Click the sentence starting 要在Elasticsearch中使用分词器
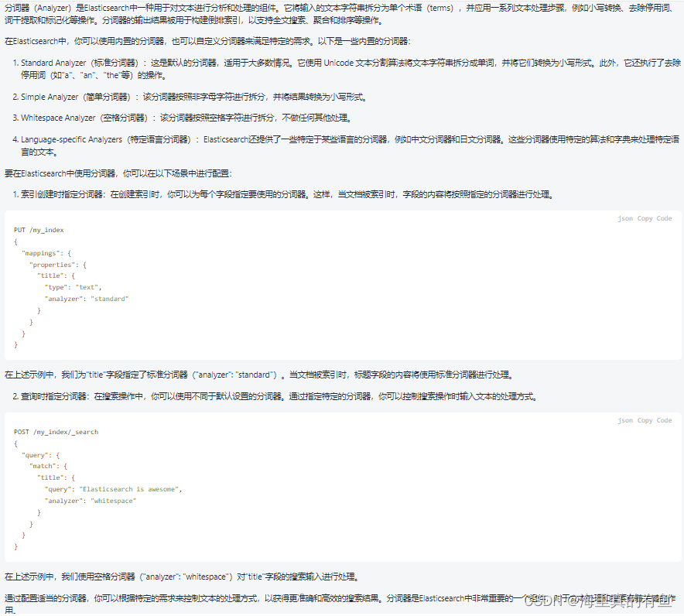Screen dimensions: 684x616 pyautogui.click(x=118, y=173)
